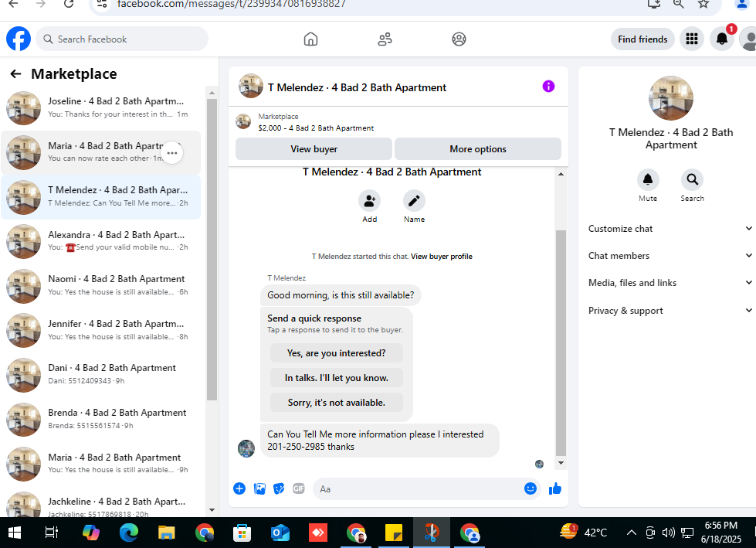Go back using Marketplace back arrow

(x=16, y=73)
